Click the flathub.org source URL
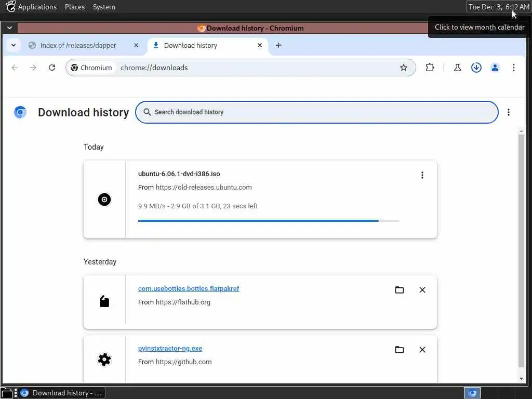 (183, 302)
